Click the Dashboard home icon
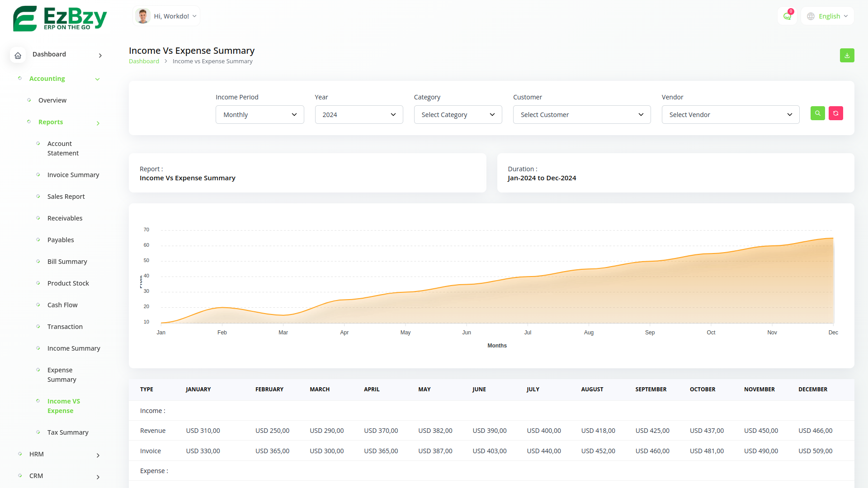 (x=18, y=56)
